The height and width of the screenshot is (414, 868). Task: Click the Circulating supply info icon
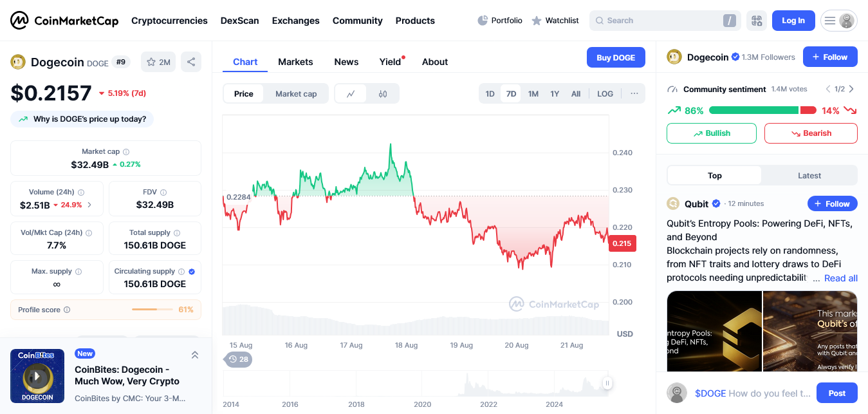[x=181, y=272]
